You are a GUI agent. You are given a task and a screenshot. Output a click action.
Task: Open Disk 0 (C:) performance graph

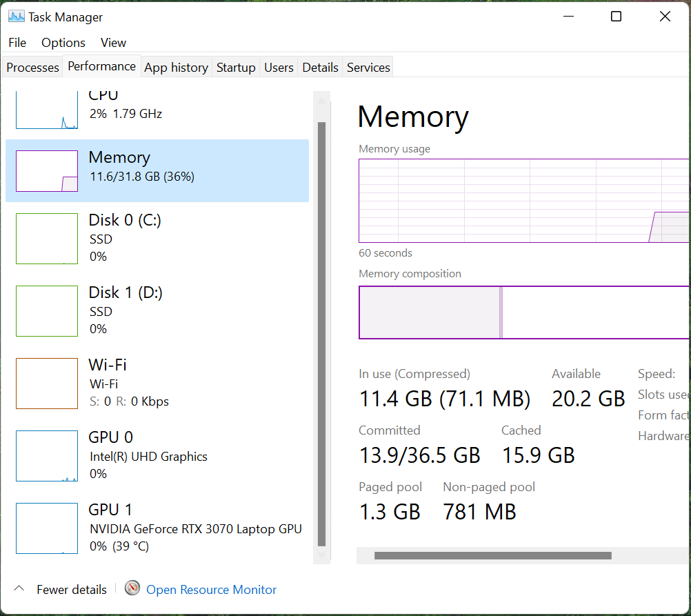pyautogui.click(x=47, y=239)
